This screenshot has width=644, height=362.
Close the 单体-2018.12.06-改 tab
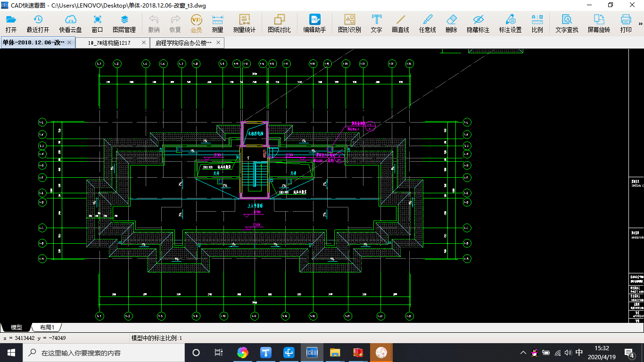[69, 42]
